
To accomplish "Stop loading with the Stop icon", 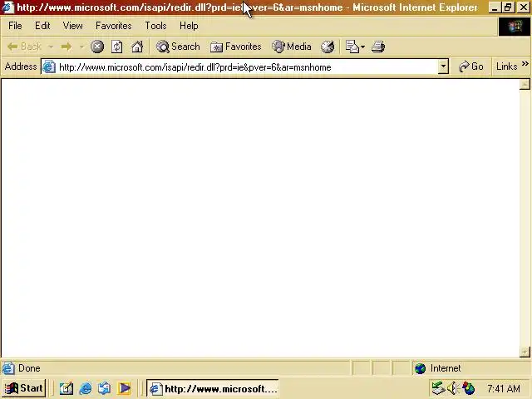I will (97, 47).
